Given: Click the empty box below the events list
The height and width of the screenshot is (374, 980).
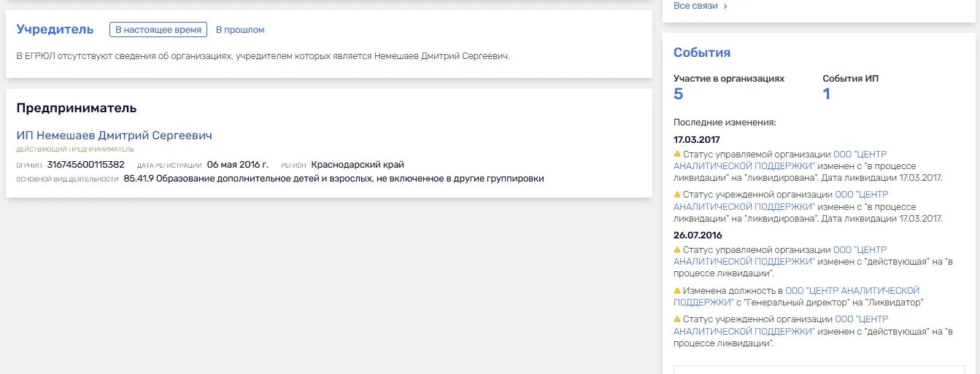Looking at the screenshot, I should (x=819, y=370).
